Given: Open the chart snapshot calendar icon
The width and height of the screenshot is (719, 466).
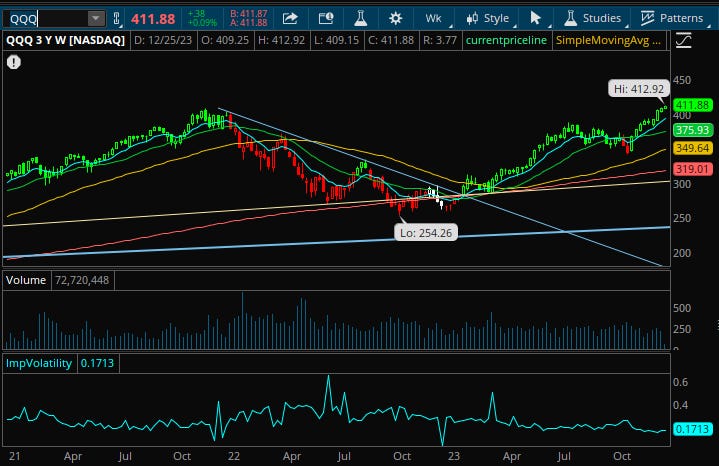Looking at the screenshot, I should [x=326, y=18].
